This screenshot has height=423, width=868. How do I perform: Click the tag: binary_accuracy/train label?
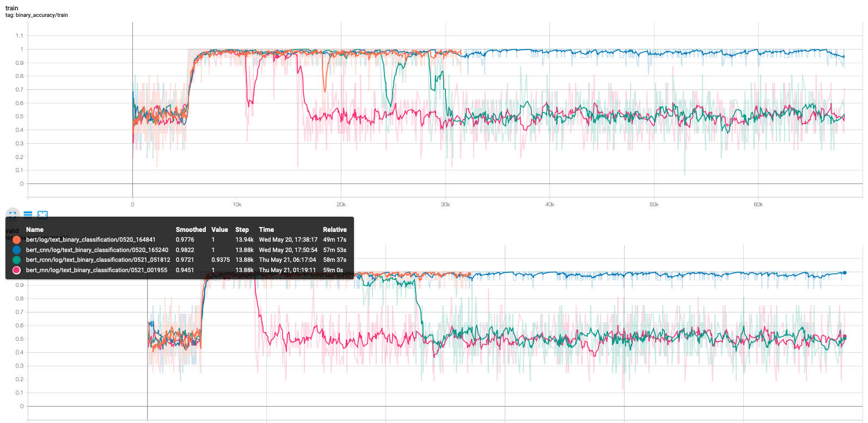[x=36, y=15]
